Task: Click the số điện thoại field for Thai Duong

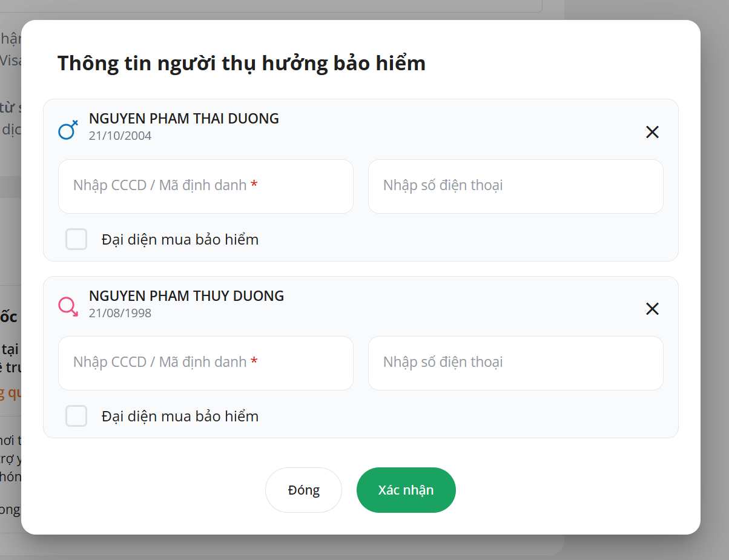Action: click(x=515, y=186)
